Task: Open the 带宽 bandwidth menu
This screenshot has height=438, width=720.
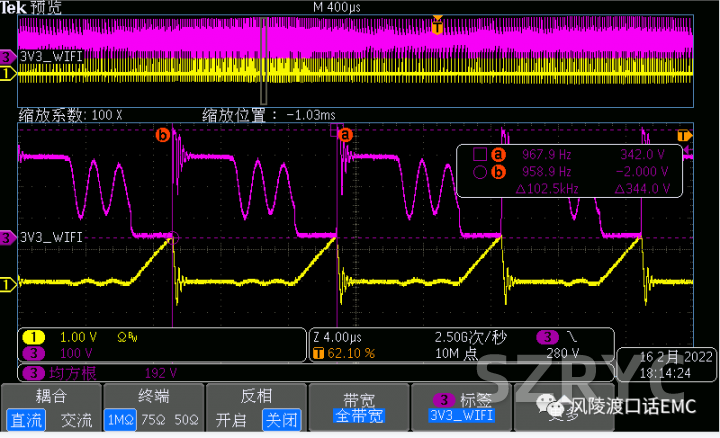Action: point(356,406)
